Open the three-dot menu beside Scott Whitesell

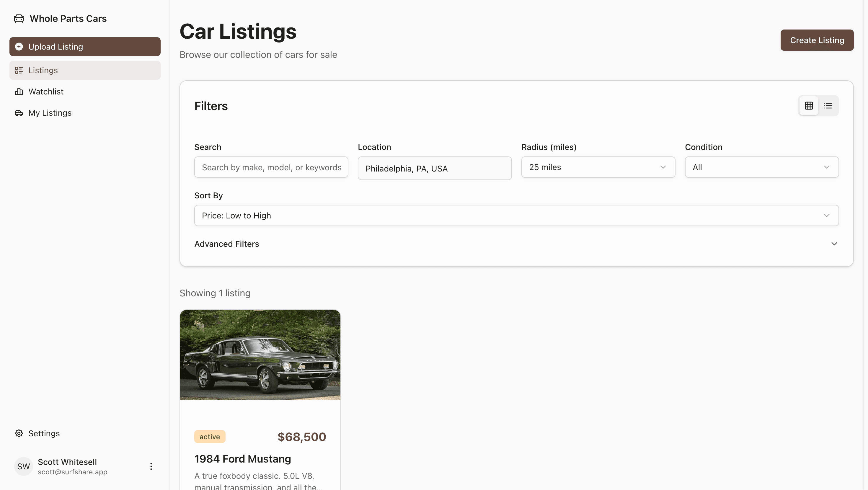point(151,466)
